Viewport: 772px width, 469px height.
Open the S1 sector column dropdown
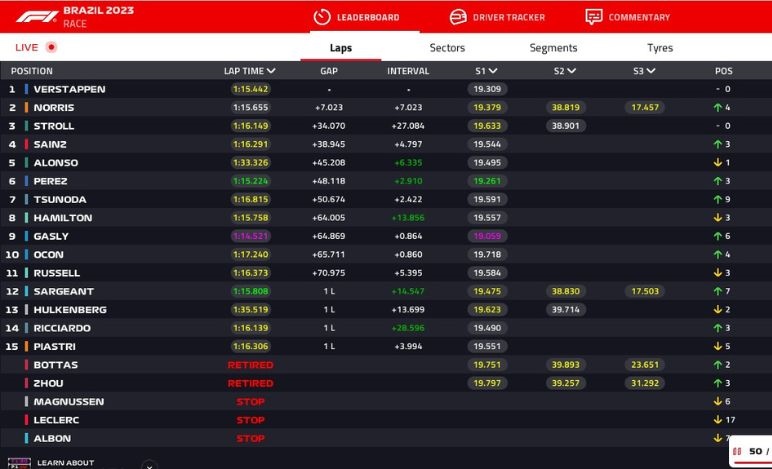493,71
